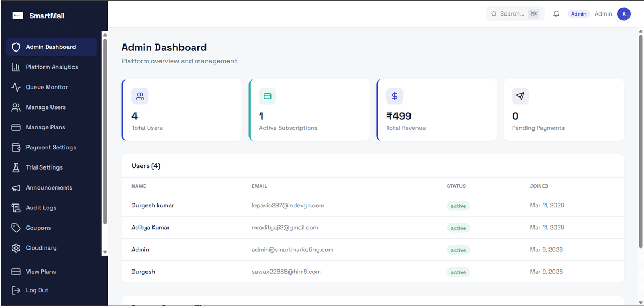Open the Total Users stat card
This screenshot has height=306, width=644.
182,110
